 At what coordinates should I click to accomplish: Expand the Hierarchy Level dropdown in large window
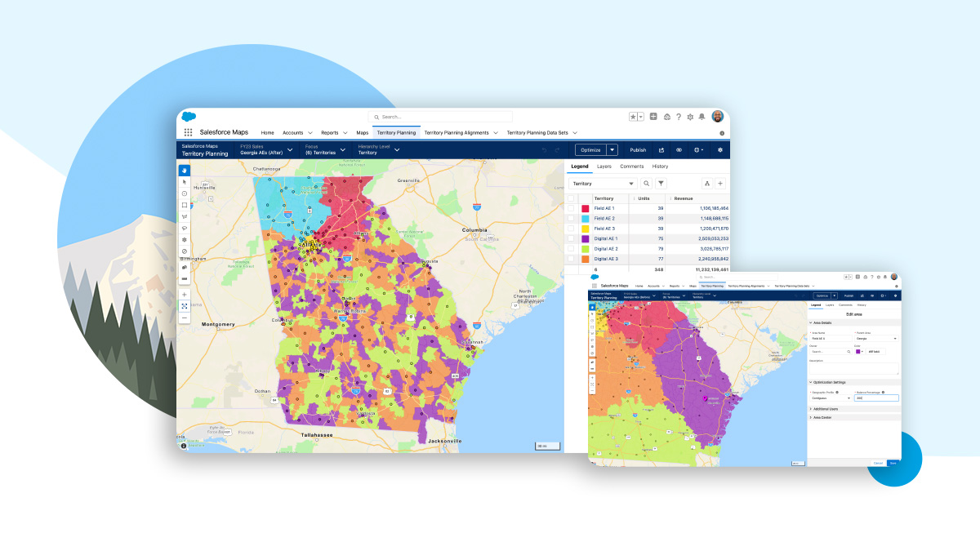pyautogui.click(x=397, y=149)
